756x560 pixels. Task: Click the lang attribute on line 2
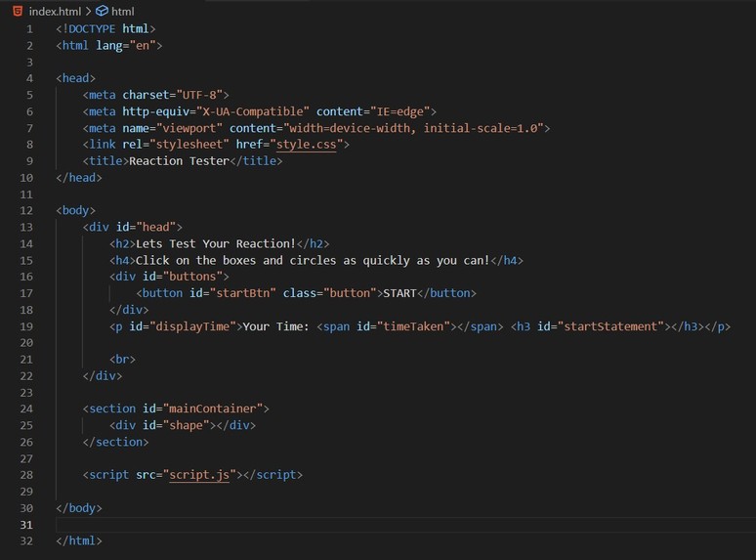[x=109, y=46]
